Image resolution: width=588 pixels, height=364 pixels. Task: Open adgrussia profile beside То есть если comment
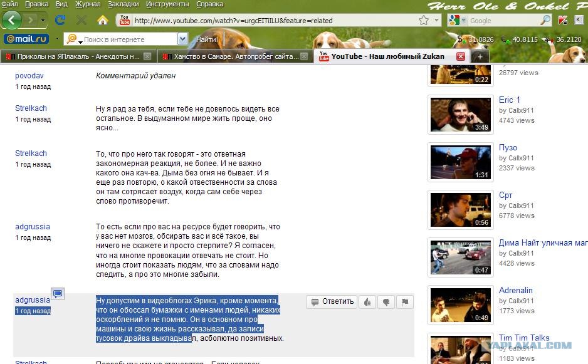coord(32,227)
